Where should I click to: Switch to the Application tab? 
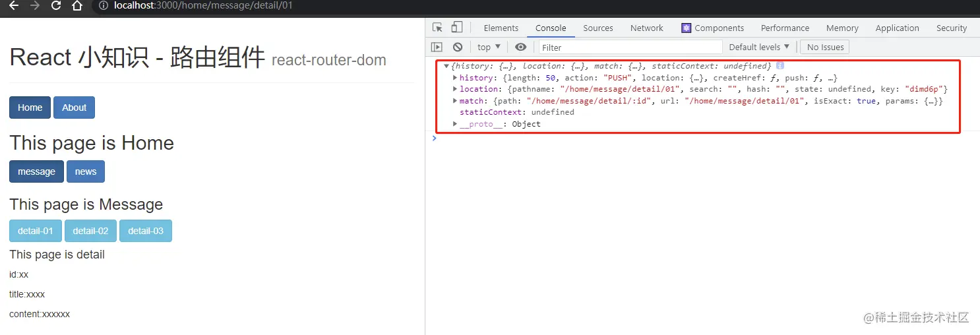pyautogui.click(x=897, y=28)
